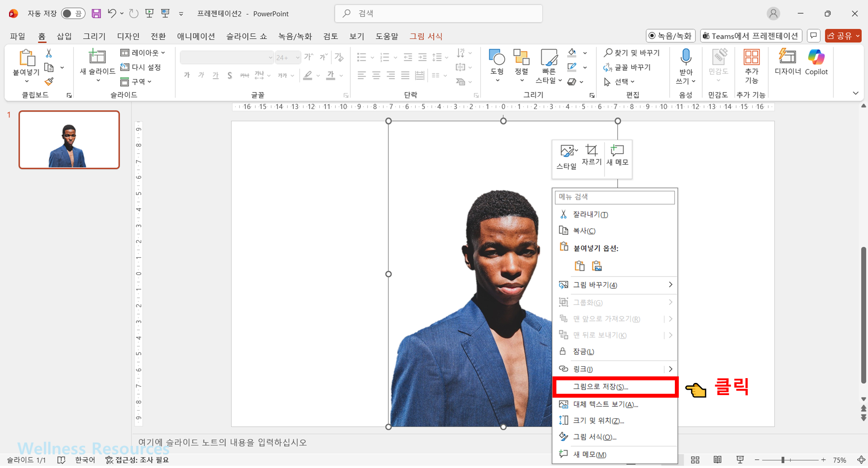Switch to the 디자인 Design tab

128,36
